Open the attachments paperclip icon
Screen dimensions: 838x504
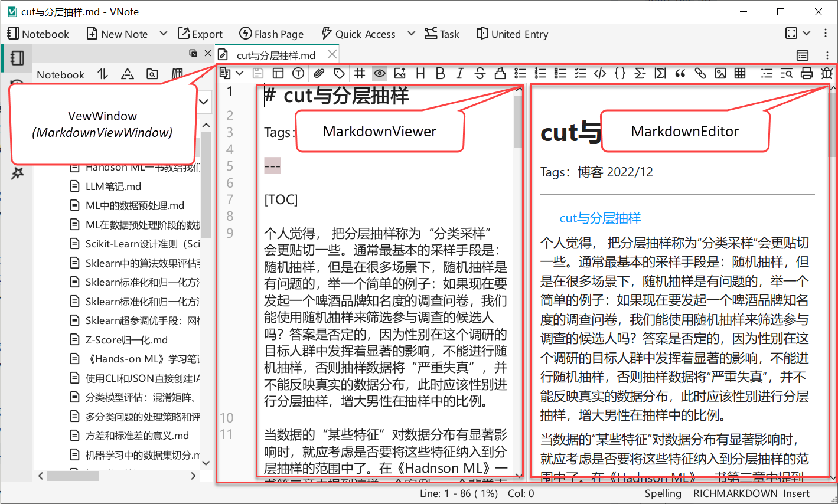coord(319,73)
